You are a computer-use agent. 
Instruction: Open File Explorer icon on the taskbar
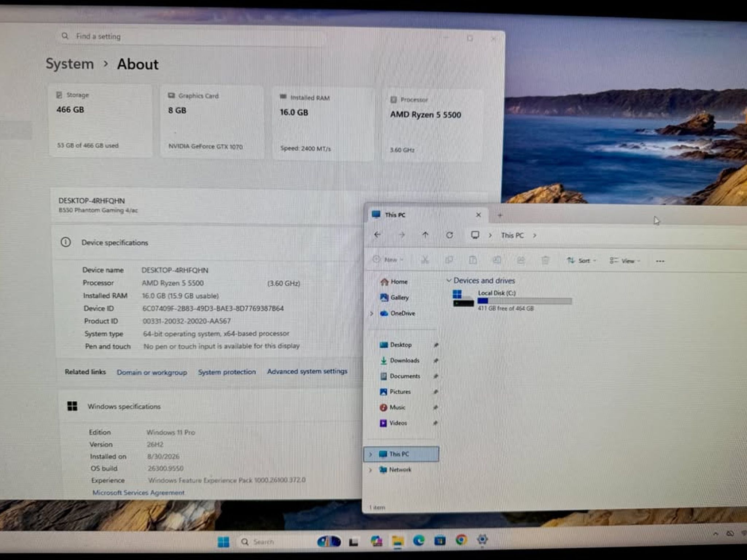398,541
